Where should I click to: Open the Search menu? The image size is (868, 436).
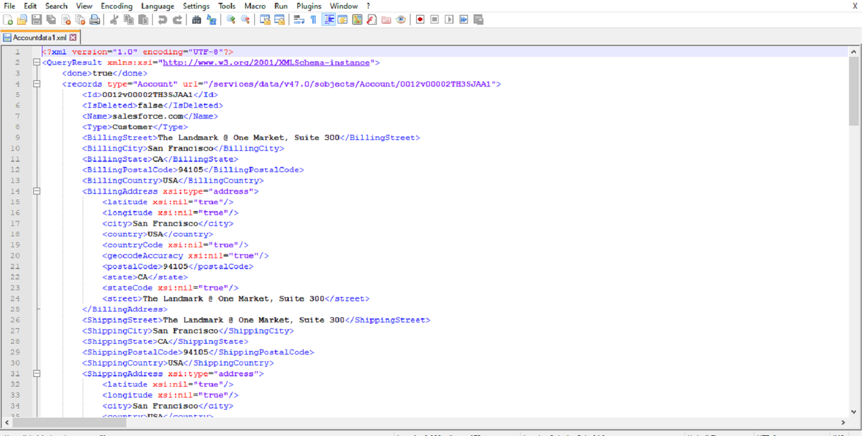pyautogui.click(x=56, y=6)
